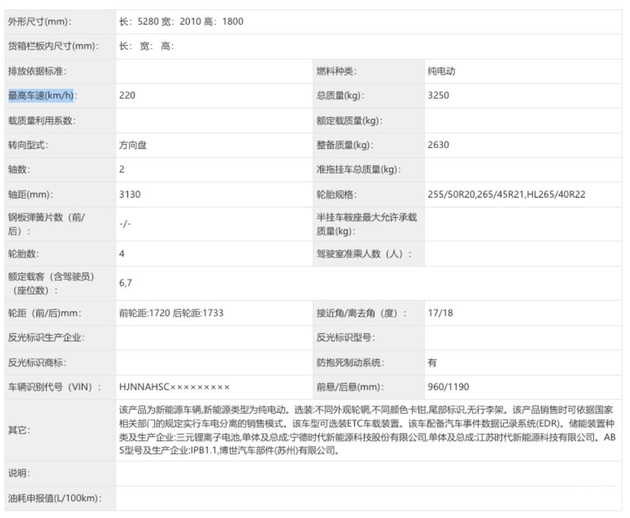Select the top speed value 220
The image size is (630, 518).
pyautogui.click(x=128, y=96)
